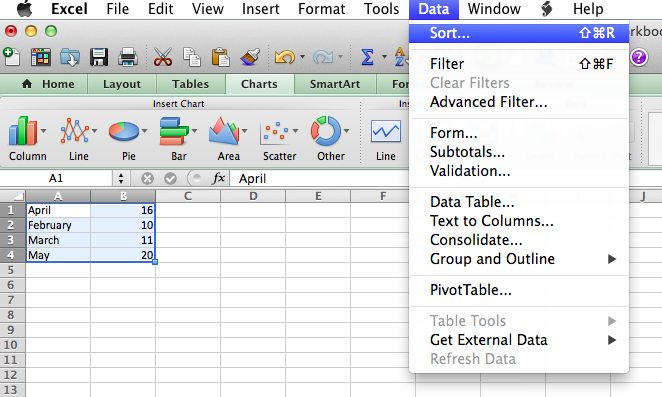Image resolution: width=662 pixels, height=397 pixels.
Task: Choose Sort... from the Data menu
Action: coord(519,33)
